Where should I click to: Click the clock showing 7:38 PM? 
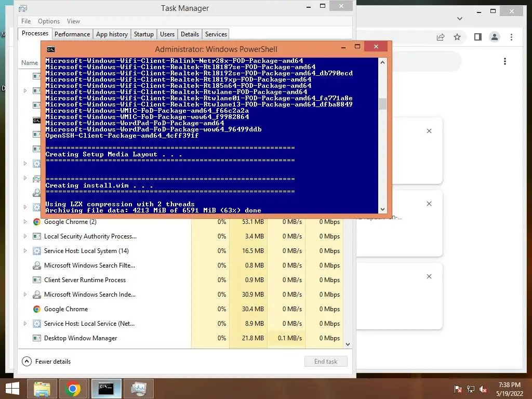tap(509, 385)
